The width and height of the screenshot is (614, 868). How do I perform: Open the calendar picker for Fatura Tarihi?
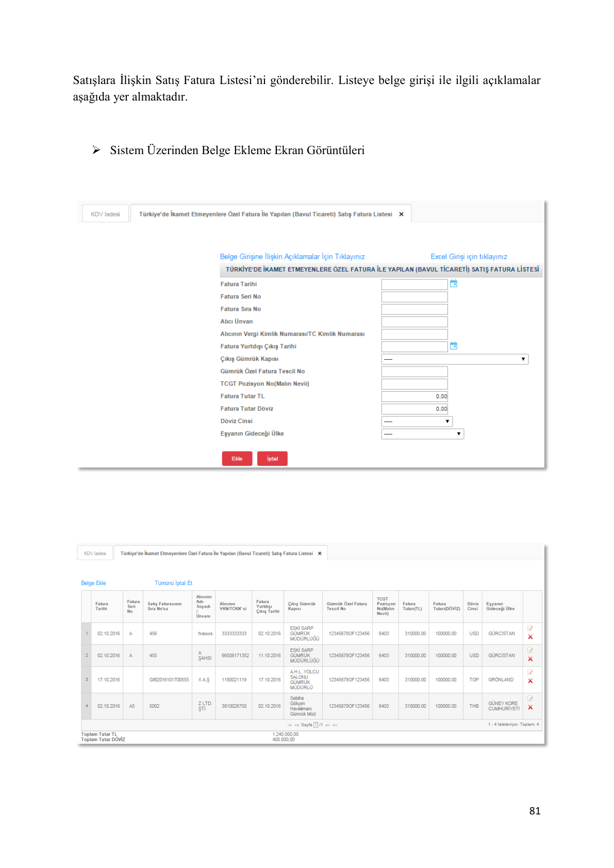(454, 283)
